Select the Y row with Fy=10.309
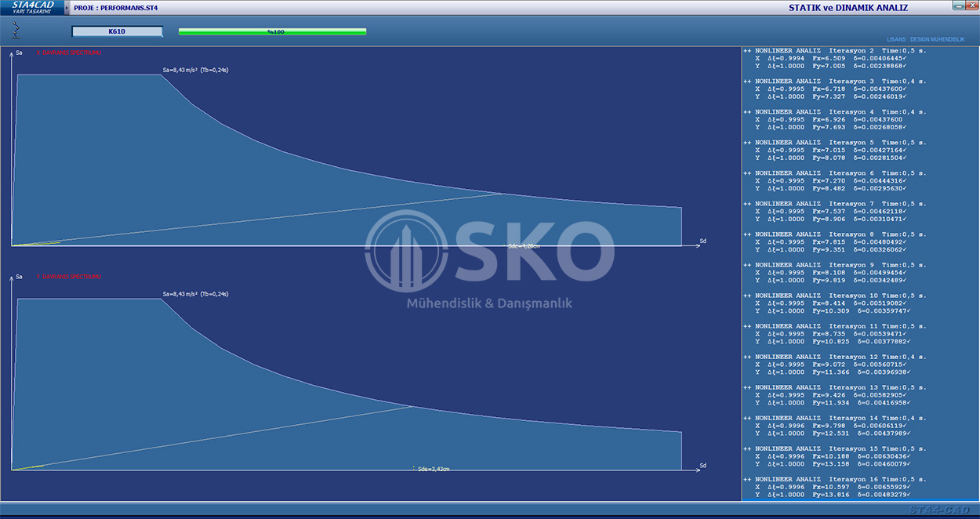The height and width of the screenshot is (519, 980). (x=833, y=310)
